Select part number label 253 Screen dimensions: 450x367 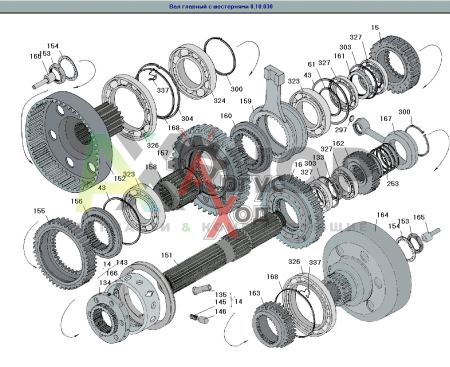coord(393,183)
